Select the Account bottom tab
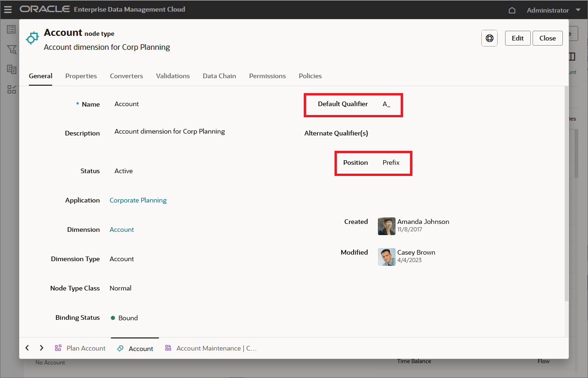 [x=135, y=348]
